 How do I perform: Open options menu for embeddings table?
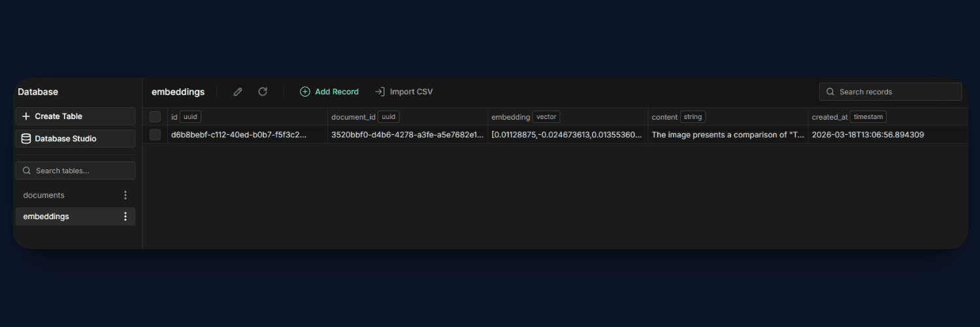pos(125,216)
